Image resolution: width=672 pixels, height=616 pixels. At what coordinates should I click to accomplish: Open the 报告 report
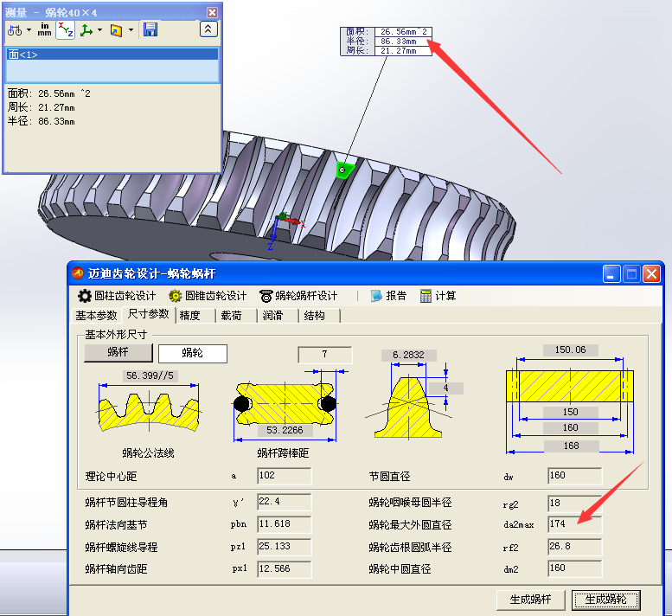click(388, 296)
